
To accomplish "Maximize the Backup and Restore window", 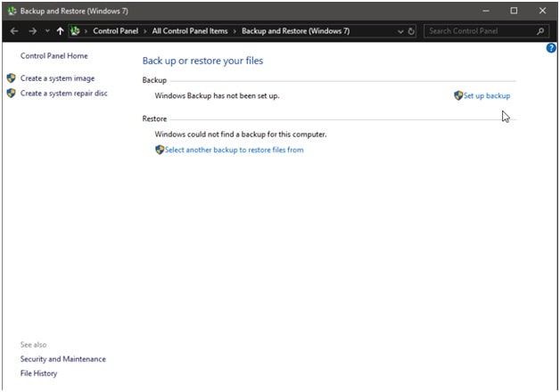I will [514, 11].
